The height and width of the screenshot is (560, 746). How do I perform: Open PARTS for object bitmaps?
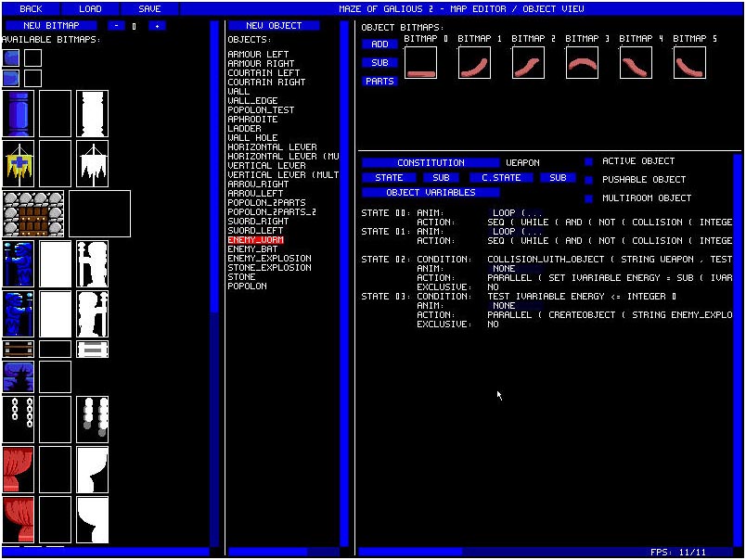[379, 82]
